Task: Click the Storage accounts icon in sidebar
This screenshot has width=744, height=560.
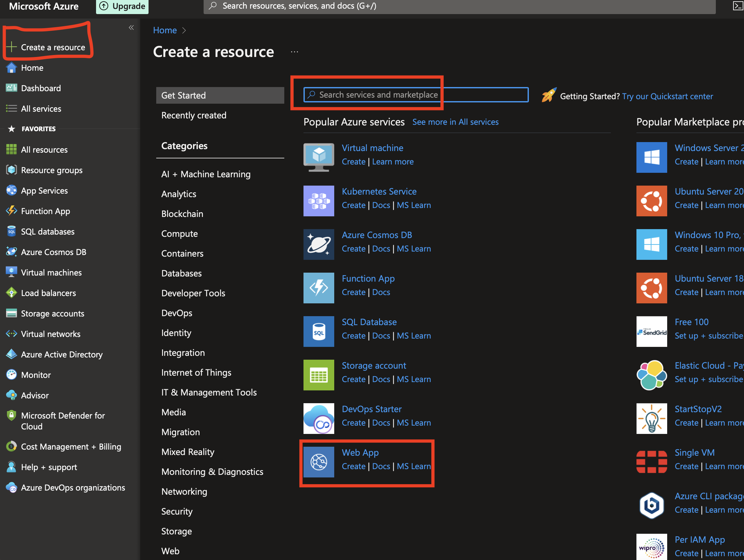Action: pyautogui.click(x=12, y=313)
